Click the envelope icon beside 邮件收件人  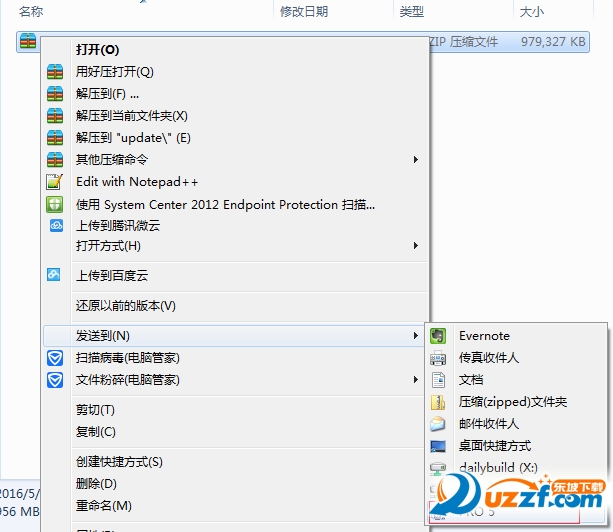point(438,424)
